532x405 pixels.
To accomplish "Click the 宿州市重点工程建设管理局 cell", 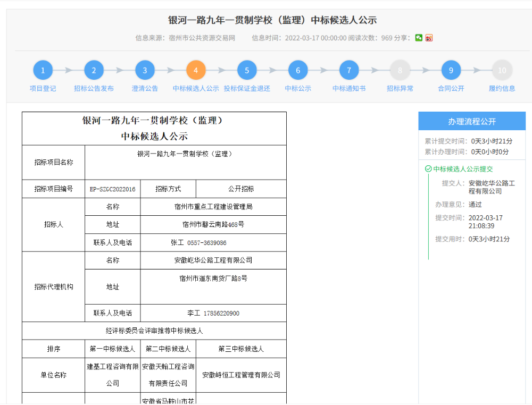I will 213,207.
